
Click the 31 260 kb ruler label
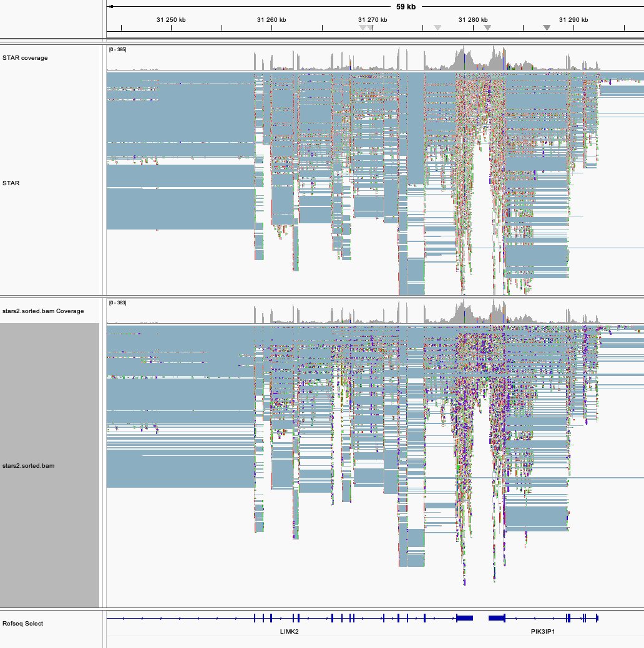pyautogui.click(x=271, y=19)
